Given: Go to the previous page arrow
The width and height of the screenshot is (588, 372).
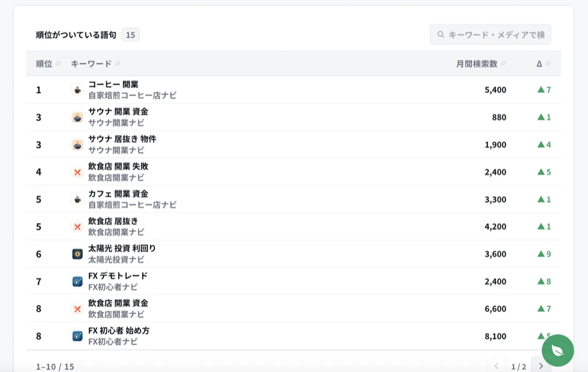Looking at the screenshot, I should pyautogui.click(x=497, y=366).
